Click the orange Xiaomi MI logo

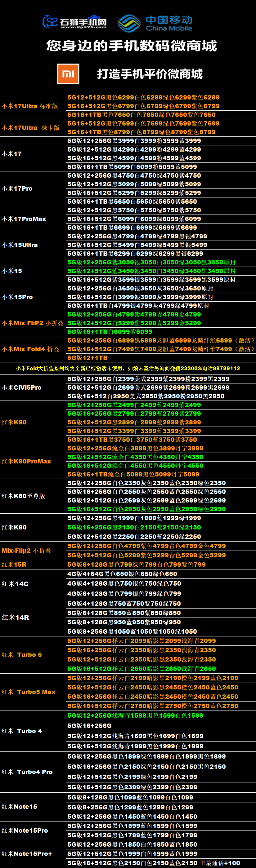point(69,74)
